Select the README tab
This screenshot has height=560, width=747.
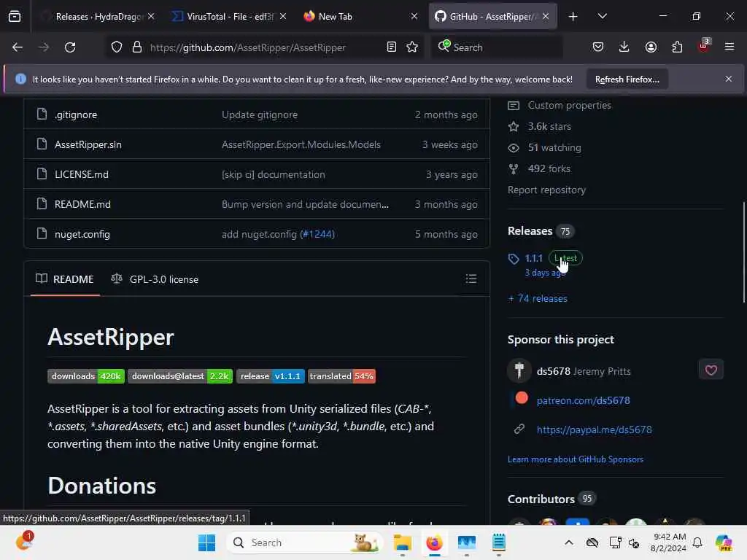(x=65, y=279)
